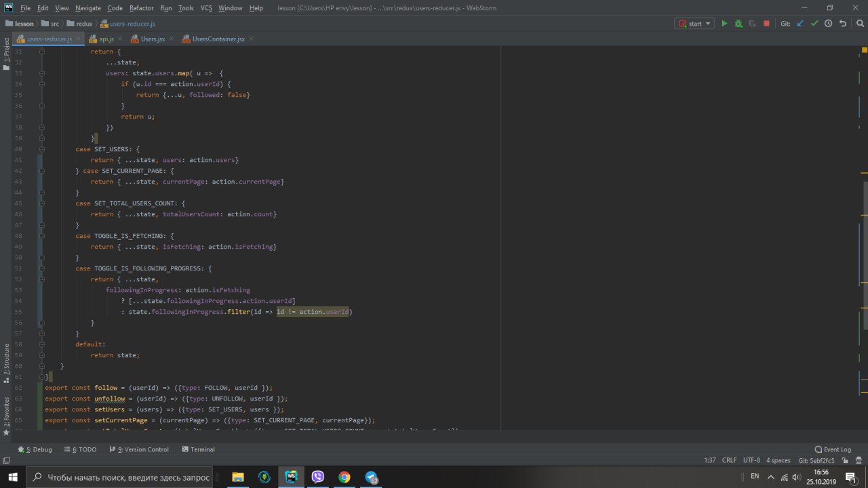Update project with blue Git arrow
Image resolution: width=868 pixels, height=488 pixels.
coord(800,24)
